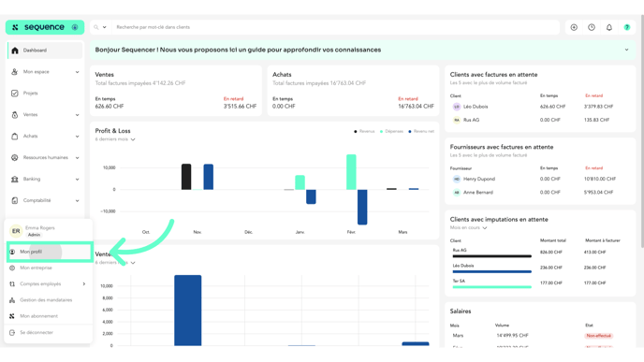This screenshot has height=362, width=644.
Task: Click the Rus AG imputation progress bar
Action: (x=491, y=256)
